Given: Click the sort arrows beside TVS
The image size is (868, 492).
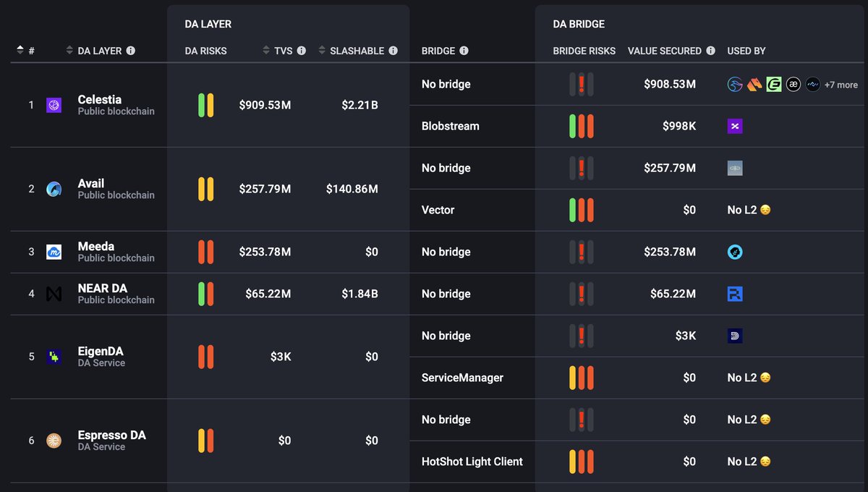Looking at the screenshot, I should (x=266, y=51).
